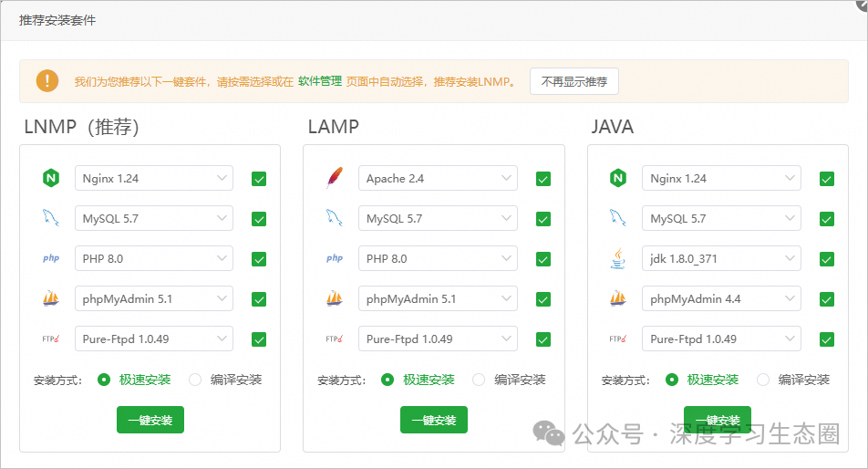Open the 软件管理 link
Image resolution: width=868 pixels, height=469 pixels.
pyautogui.click(x=320, y=81)
